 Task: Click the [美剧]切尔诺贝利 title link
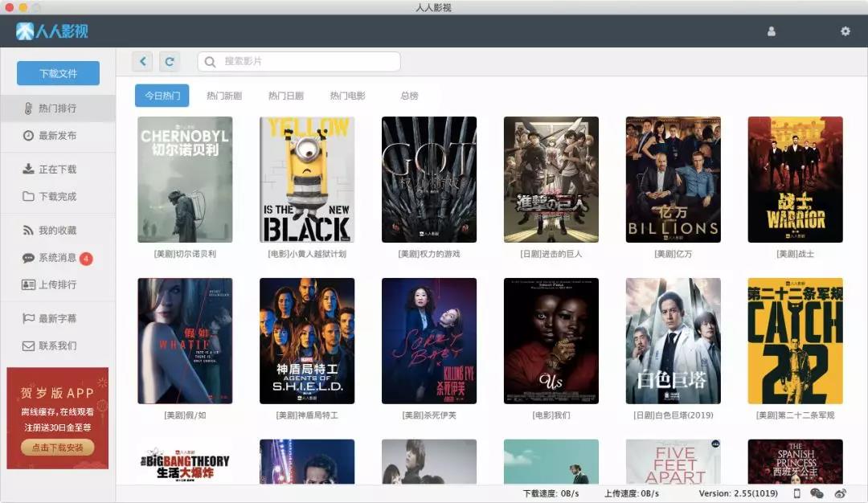coord(185,254)
